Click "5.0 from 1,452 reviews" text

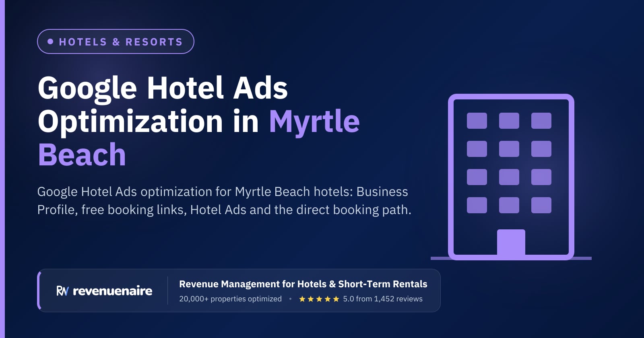383,299
